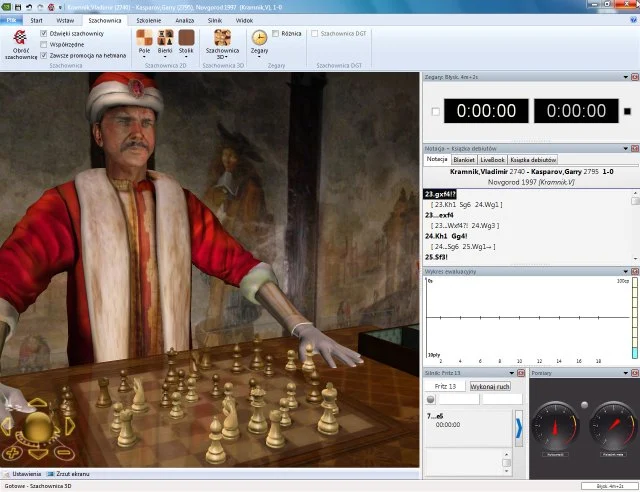Enable the Różnica checkbox
640x492 pixels.
276,33
